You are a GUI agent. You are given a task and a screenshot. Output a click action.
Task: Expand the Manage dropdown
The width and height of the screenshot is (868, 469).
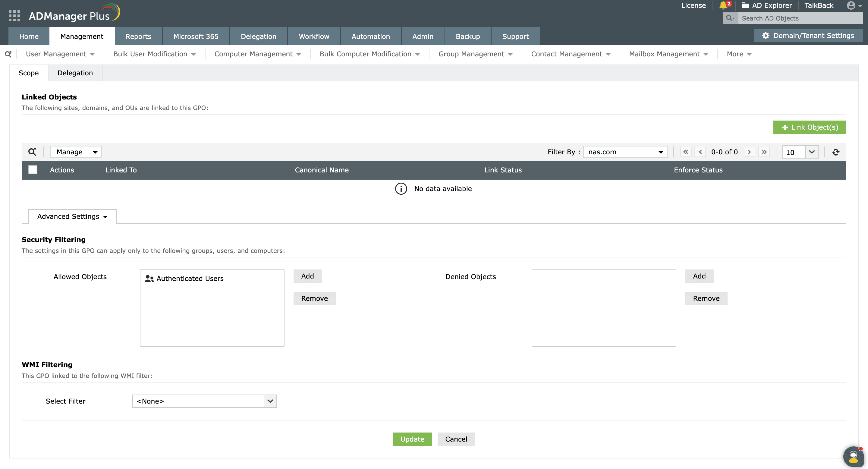(76, 152)
